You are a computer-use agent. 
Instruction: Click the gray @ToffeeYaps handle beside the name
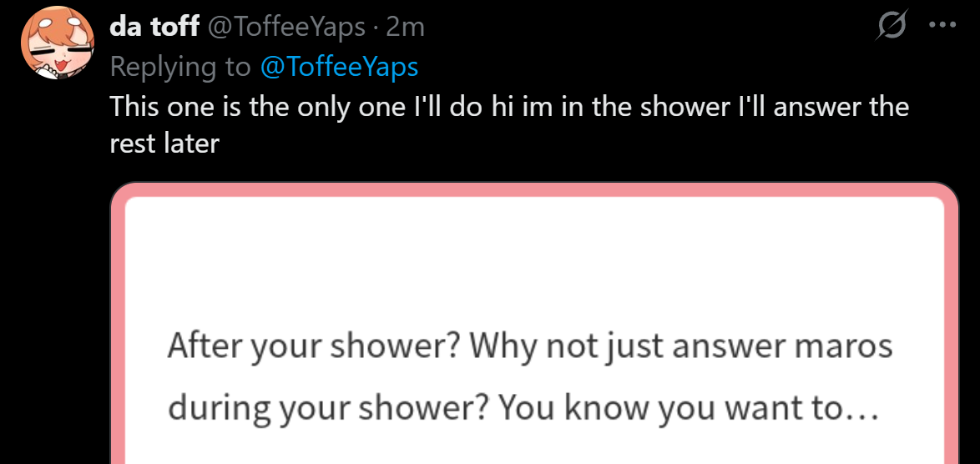tap(285, 28)
